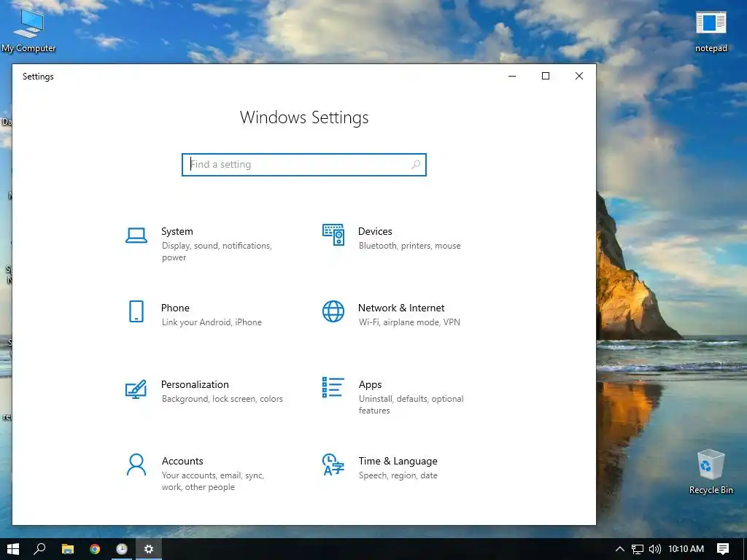Click the search magnifier in Find a setting
Viewport: 747px width, 560px height.
(x=415, y=164)
